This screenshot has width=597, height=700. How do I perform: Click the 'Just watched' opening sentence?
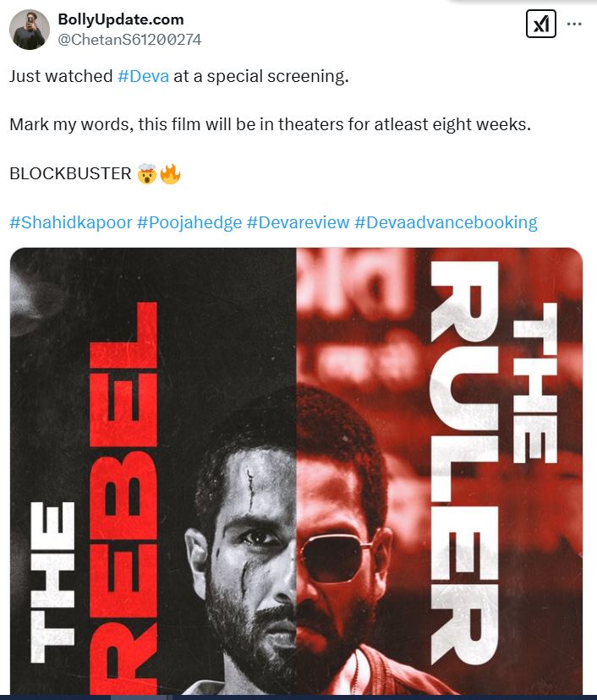tap(179, 76)
